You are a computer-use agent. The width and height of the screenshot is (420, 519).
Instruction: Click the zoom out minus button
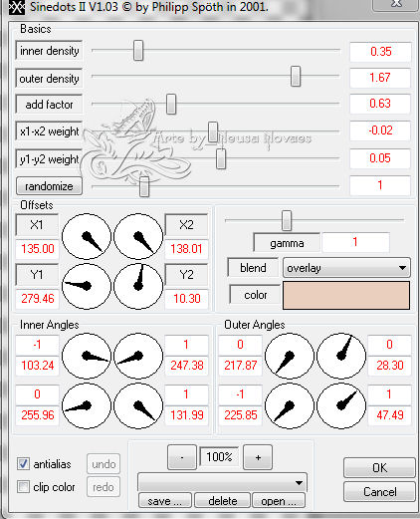coord(182,457)
